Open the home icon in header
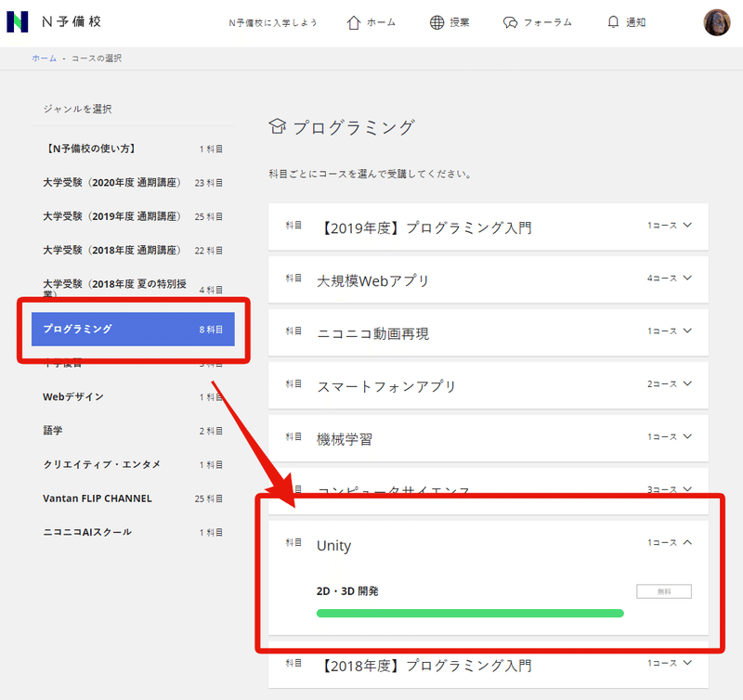The image size is (743, 700). click(x=354, y=22)
